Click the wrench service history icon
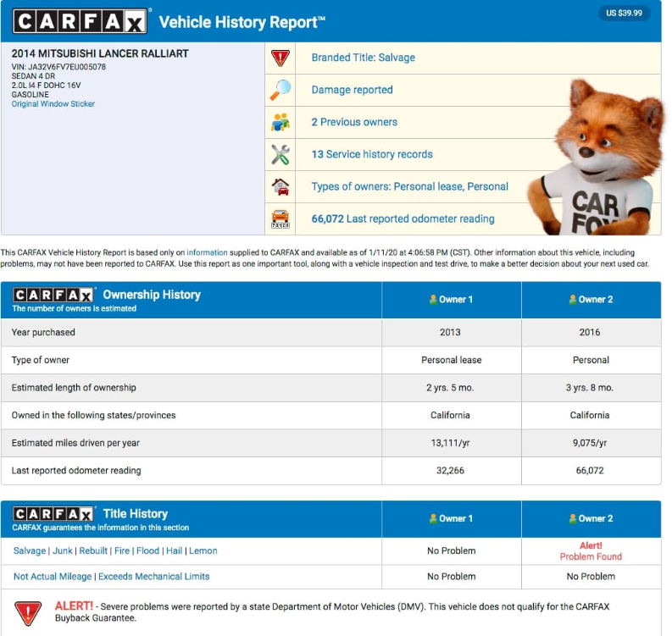Viewport: 672px width, 636px height. [x=280, y=155]
